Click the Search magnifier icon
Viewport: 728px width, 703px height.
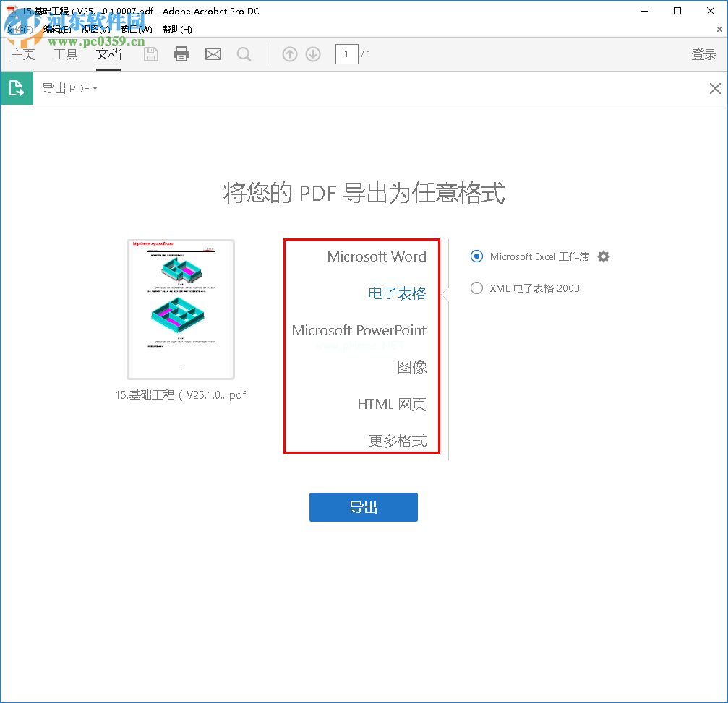click(244, 53)
